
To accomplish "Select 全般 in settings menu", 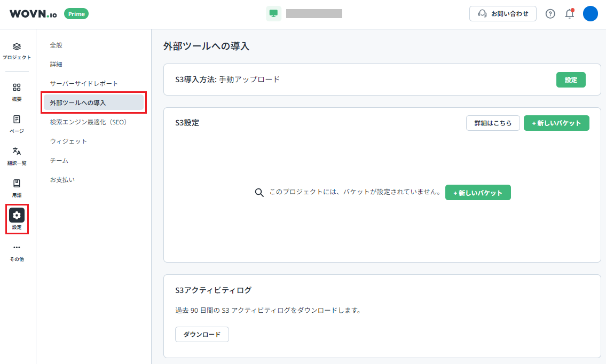I will pyautogui.click(x=56, y=45).
